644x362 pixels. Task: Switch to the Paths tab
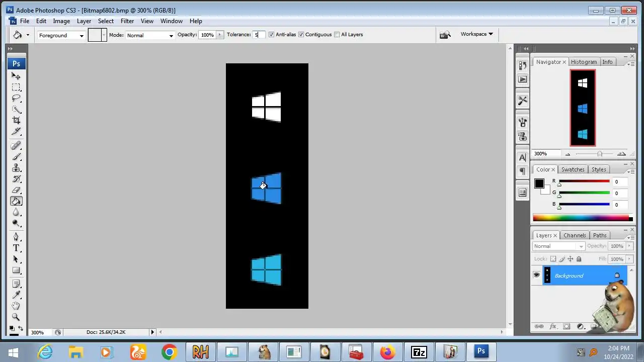[600, 235]
